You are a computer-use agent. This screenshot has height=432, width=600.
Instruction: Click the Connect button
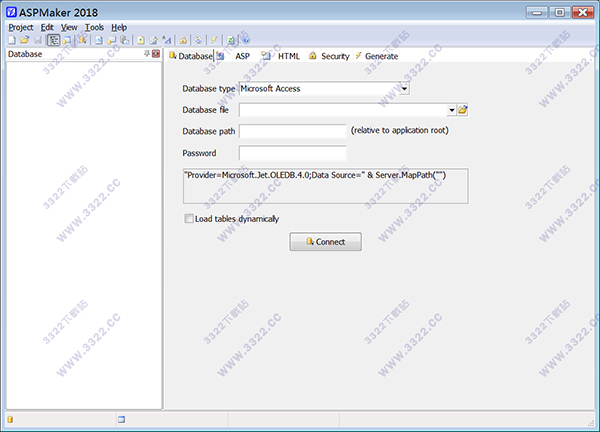click(x=325, y=241)
